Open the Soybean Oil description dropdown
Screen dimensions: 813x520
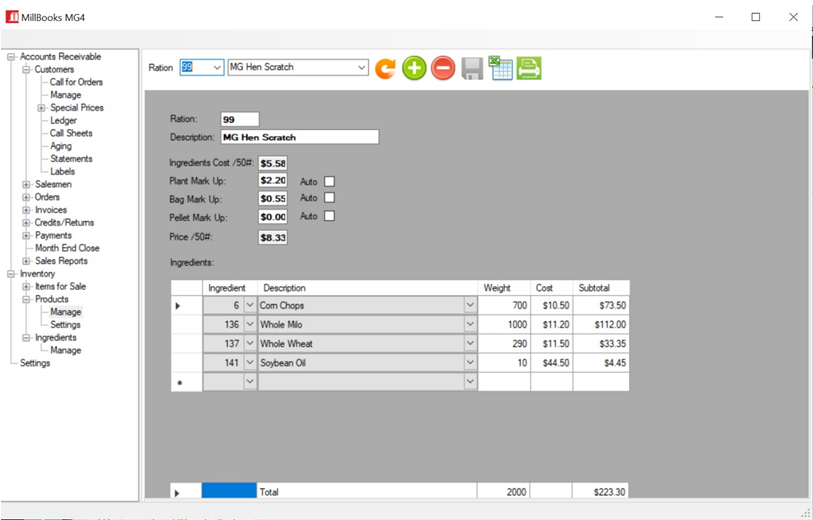470,363
